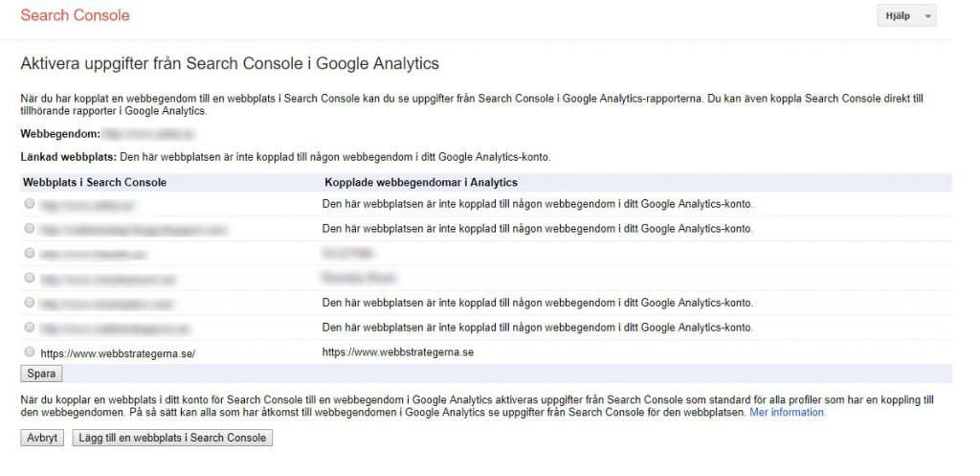Click the Webbegendom label
The width and height of the screenshot is (980, 476).
(x=59, y=133)
